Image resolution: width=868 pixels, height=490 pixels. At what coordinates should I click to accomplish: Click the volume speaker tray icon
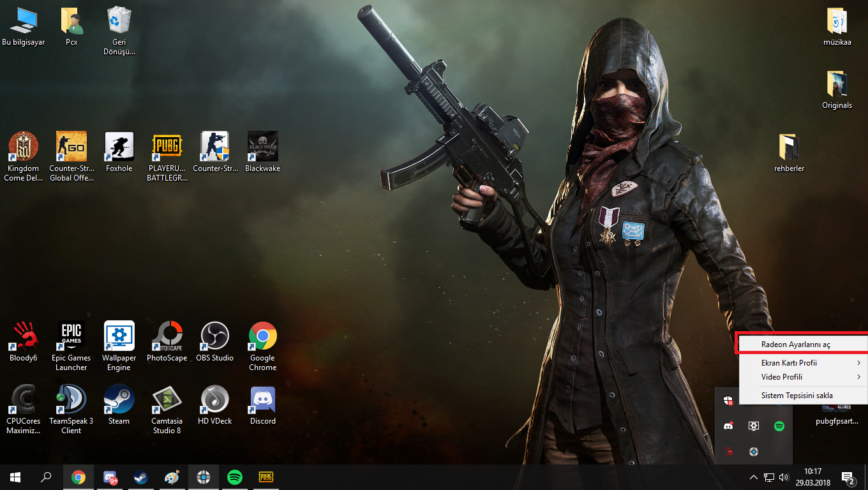[x=784, y=477]
